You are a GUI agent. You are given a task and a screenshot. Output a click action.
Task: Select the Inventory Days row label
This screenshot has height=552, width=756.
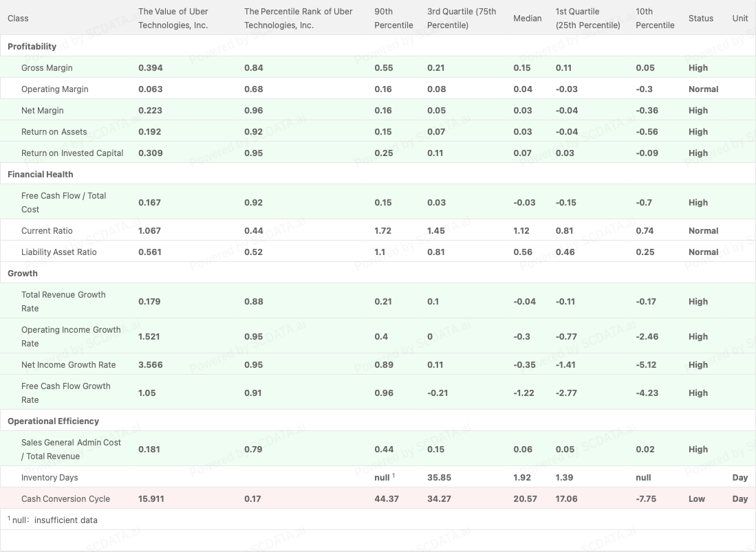tap(50, 478)
